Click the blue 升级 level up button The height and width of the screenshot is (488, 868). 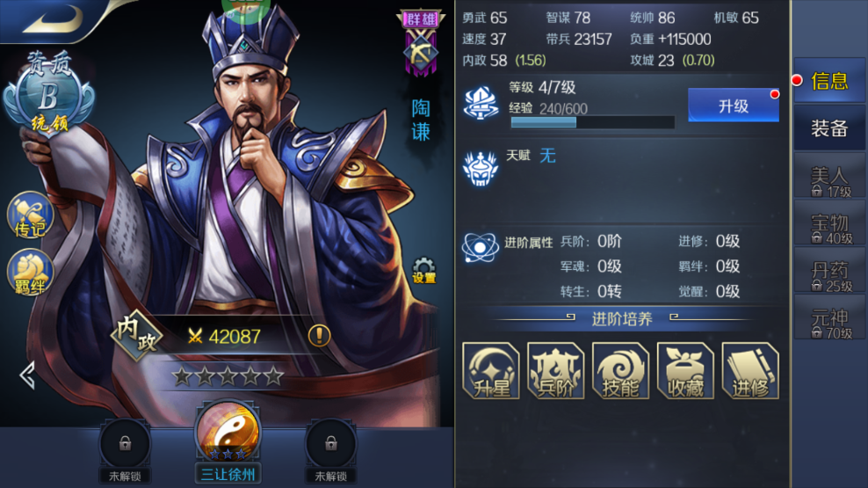click(x=734, y=106)
